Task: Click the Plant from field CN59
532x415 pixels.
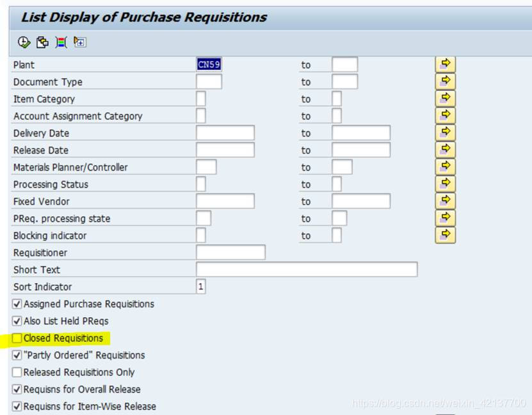Action: tap(209, 65)
